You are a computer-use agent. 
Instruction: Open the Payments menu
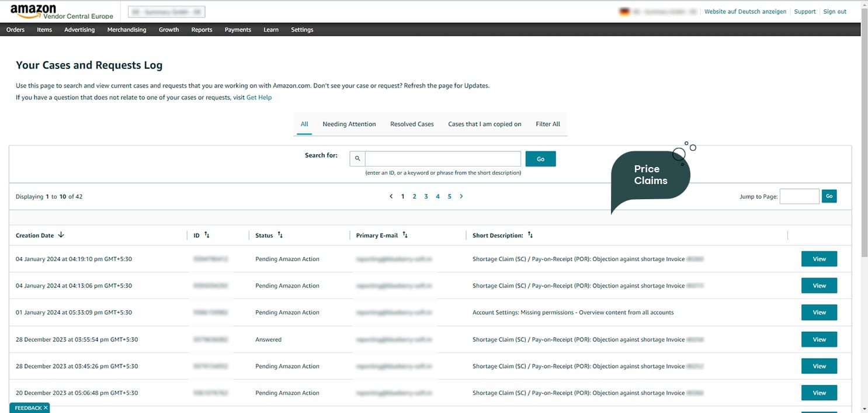pos(238,30)
